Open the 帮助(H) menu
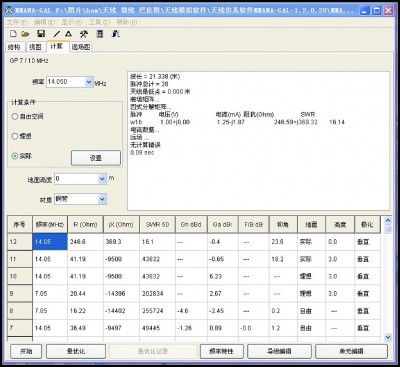The height and width of the screenshot is (367, 400). pos(127,22)
